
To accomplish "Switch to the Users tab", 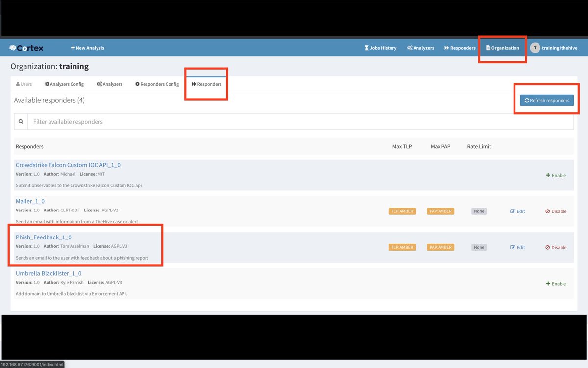I will [x=24, y=84].
